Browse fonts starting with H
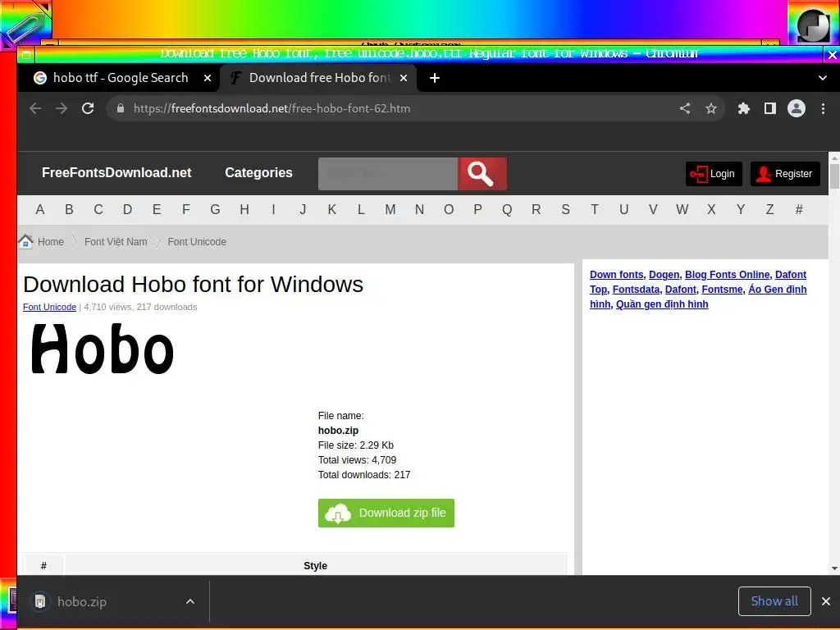The width and height of the screenshot is (840, 630). [244, 210]
